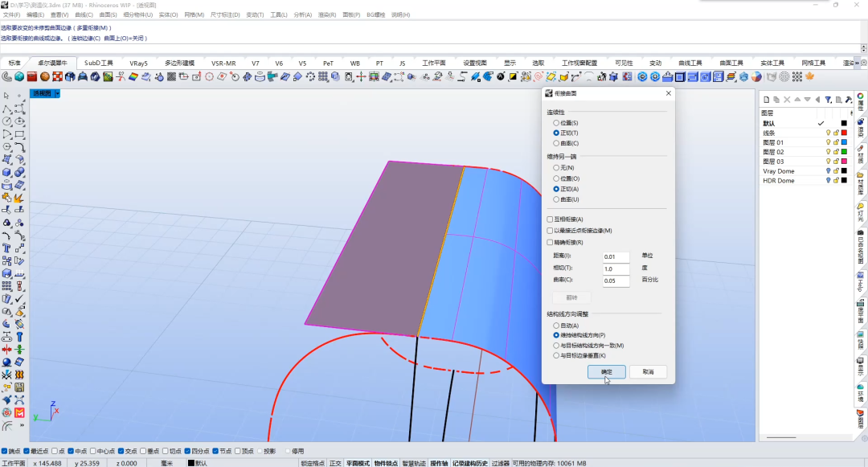
Task: Toggle the Center point osnap checkbox
Action: click(93, 452)
